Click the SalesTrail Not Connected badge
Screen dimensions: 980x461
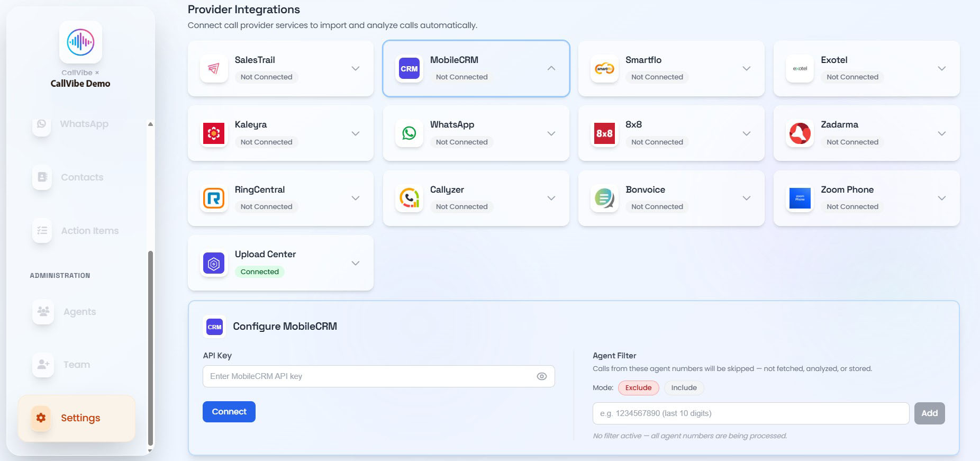267,77
